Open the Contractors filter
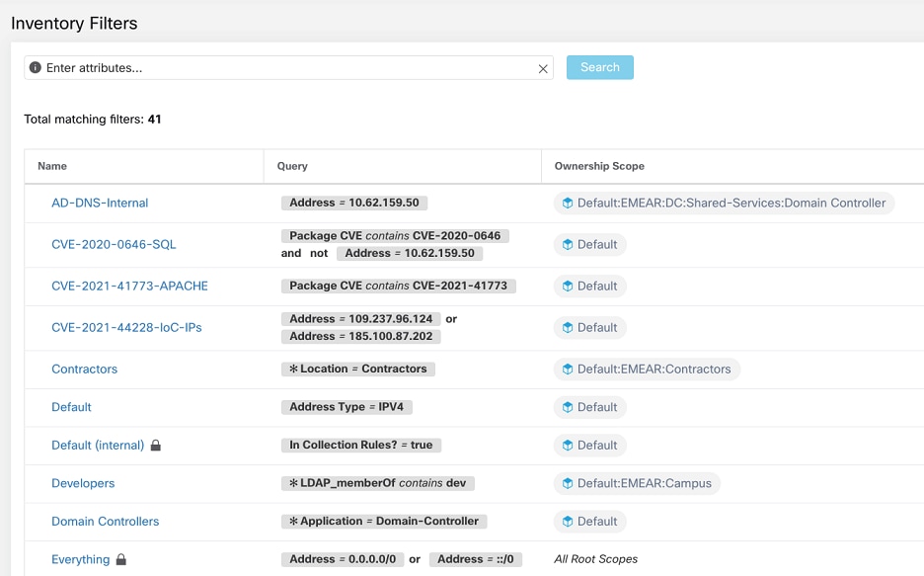 click(x=84, y=369)
